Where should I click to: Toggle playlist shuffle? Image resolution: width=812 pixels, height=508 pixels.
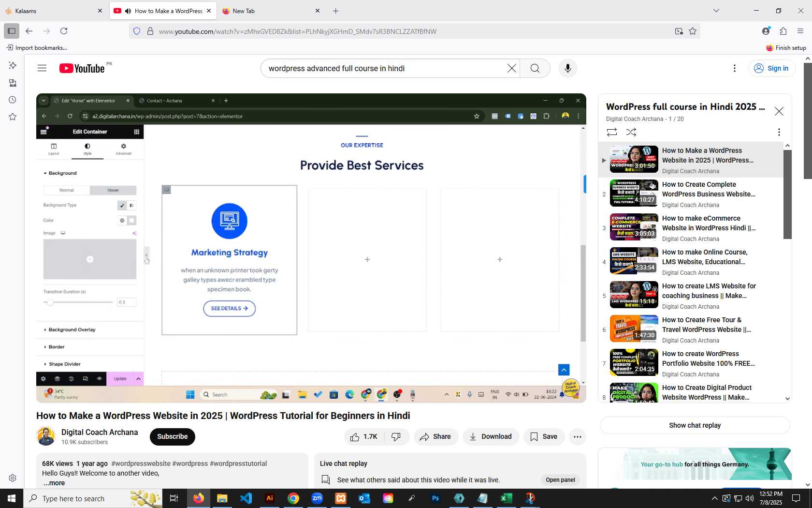631,132
